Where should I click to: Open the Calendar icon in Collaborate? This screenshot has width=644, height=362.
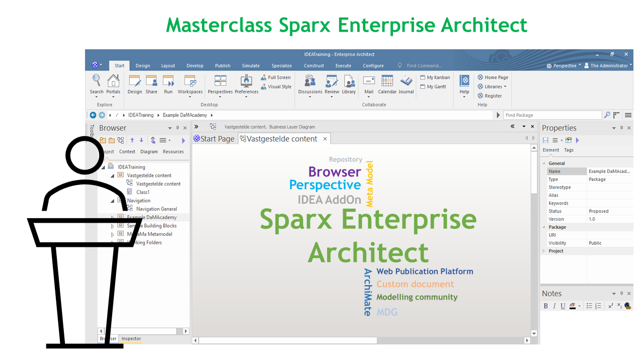pyautogui.click(x=387, y=81)
